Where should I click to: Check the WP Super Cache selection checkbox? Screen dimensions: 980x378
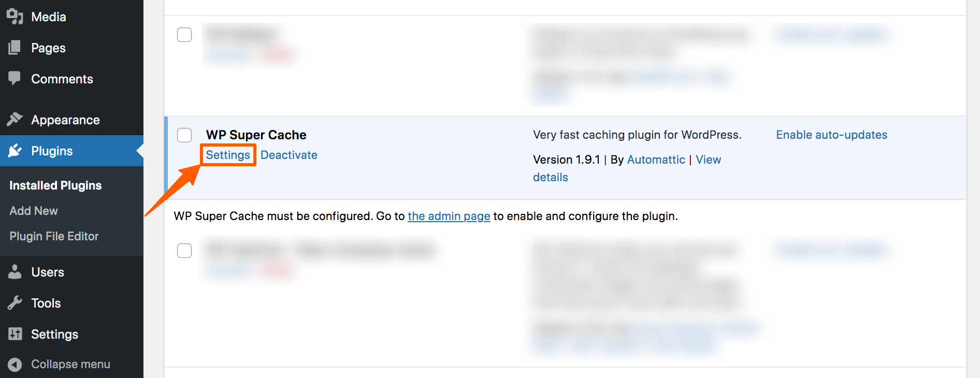pyautogui.click(x=184, y=135)
